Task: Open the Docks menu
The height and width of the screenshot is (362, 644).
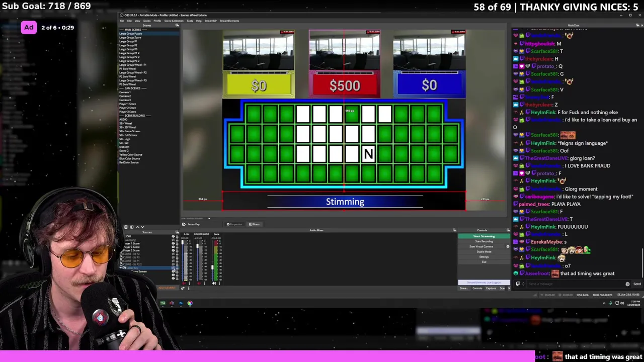Action: tap(147, 21)
